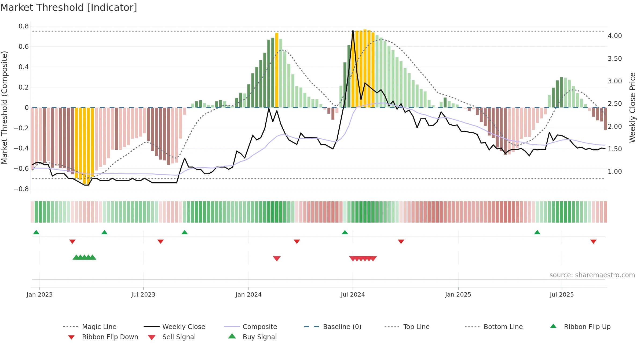Click the yellow bar peak near February 2024
Screen dimensions: 644x362
tap(277, 70)
